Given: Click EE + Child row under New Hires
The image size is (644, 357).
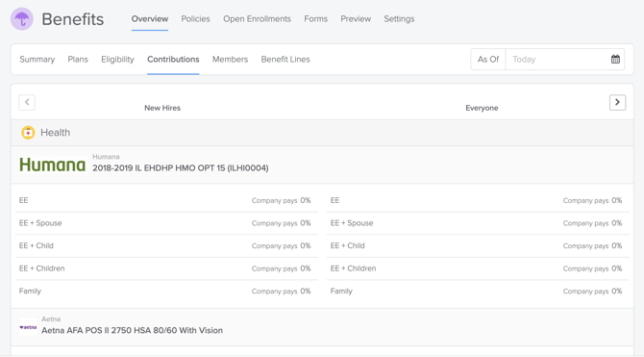Looking at the screenshot, I should pos(166,245).
